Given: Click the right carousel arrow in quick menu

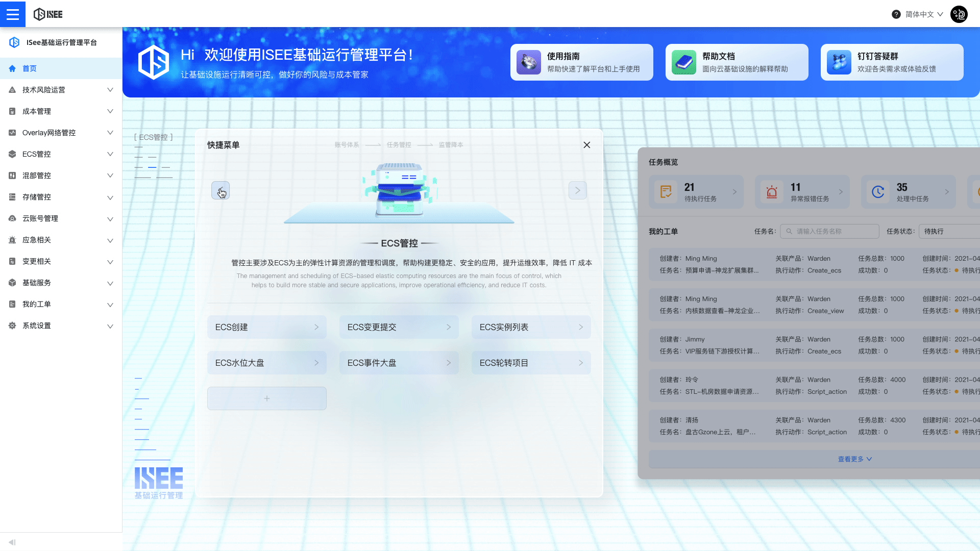Looking at the screenshot, I should pyautogui.click(x=577, y=190).
